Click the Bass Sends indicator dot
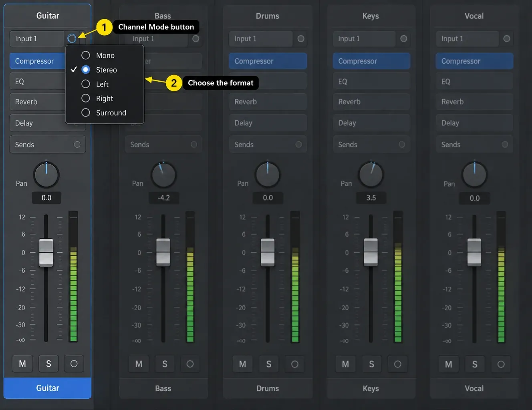The width and height of the screenshot is (532, 410). 194,145
